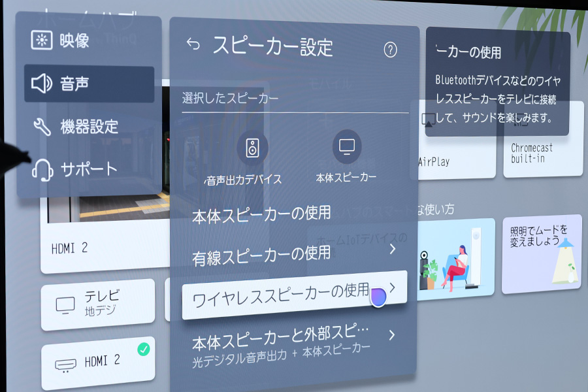The image size is (588, 392).
Task: Open the 照明でムードを変えましょう card
Action: pyautogui.click(x=542, y=254)
